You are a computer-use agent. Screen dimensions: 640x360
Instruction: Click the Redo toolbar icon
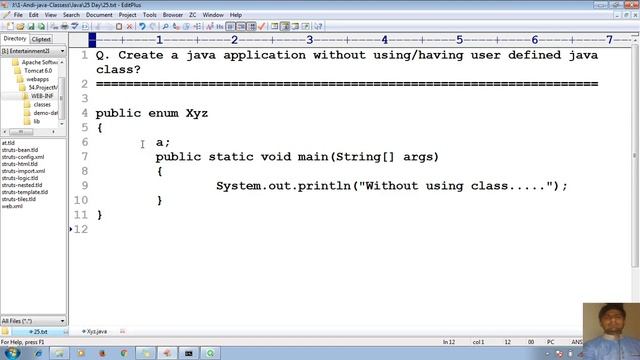tap(153, 27)
